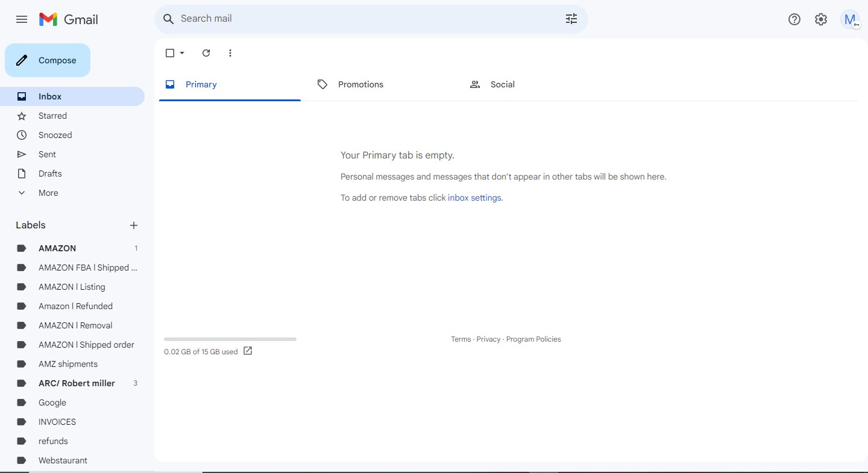This screenshot has height=473, width=868.
Task: Click the Snoozed clock icon in sidebar
Action: 22,135
